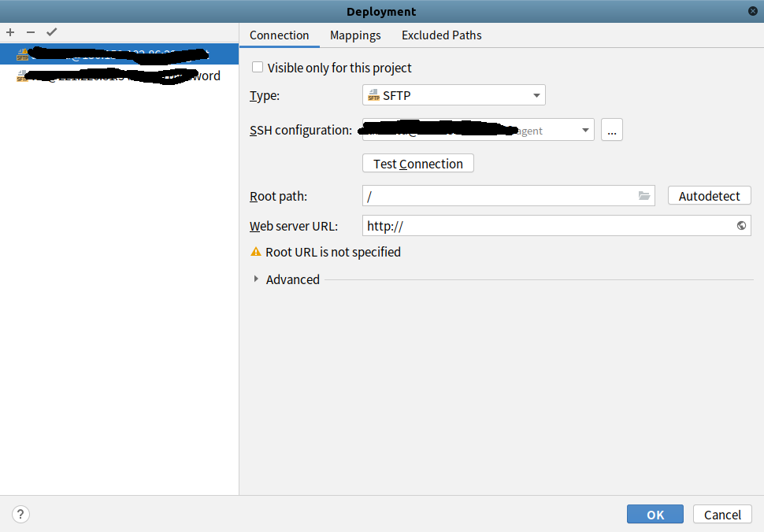Screen dimensions: 764x532
Task: Open web server URL in browser globe icon
Action: click(741, 226)
